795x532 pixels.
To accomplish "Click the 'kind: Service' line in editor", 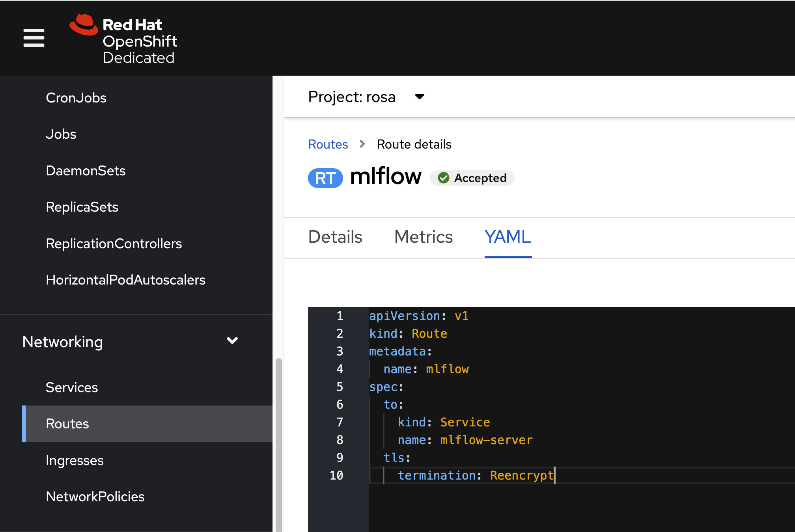I will tap(444, 422).
